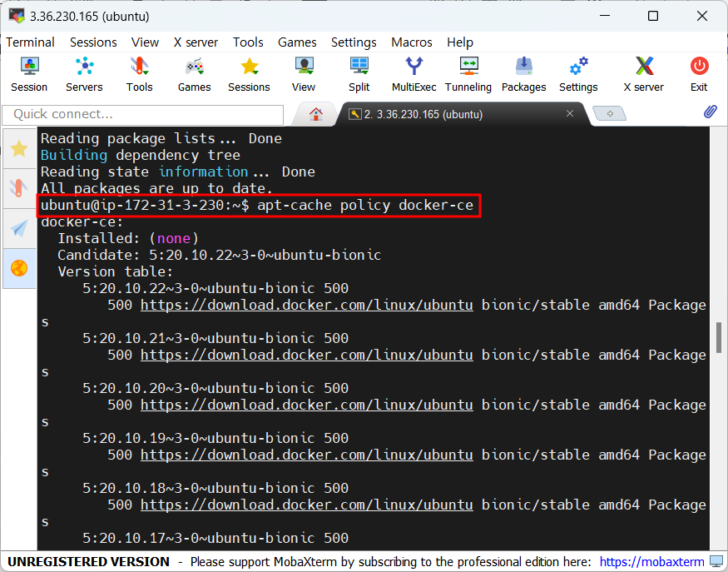Viewport: 728px width, 572px height.
Task: Open docker URL under version 20.10.18
Action: [306, 505]
